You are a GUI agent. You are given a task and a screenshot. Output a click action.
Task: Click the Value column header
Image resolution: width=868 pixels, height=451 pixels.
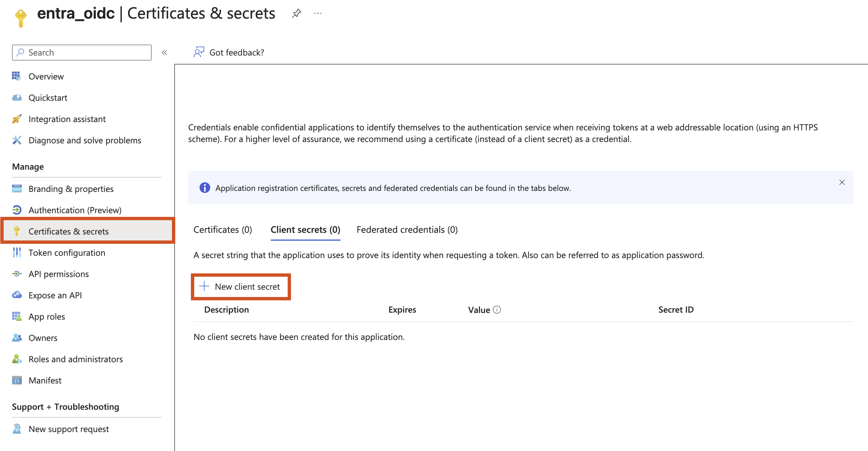click(x=479, y=310)
